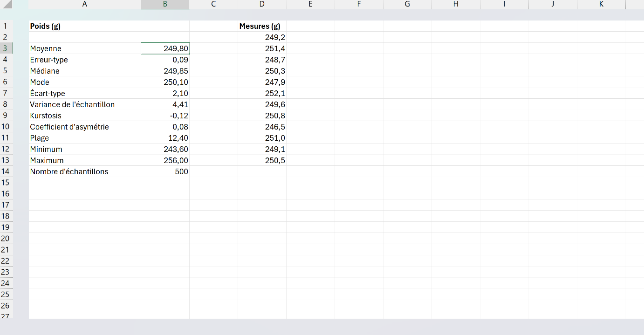Click the 'Mesures (g)' header cell
Viewport: 644px width, 335px height.
[x=262, y=26]
